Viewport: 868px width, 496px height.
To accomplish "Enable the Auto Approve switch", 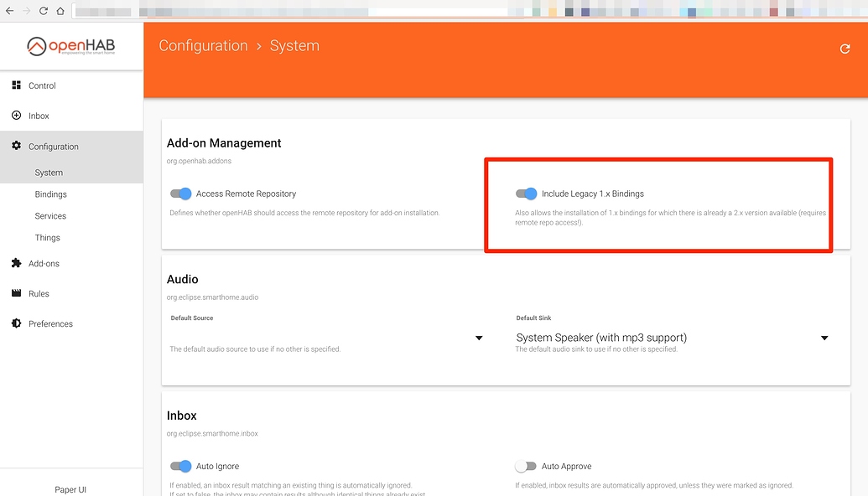I will click(526, 466).
